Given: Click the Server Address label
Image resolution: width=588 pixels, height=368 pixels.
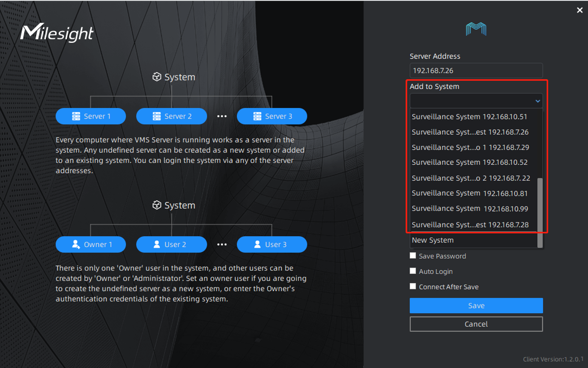Looking at the screenshot, I should coord(435,56).
